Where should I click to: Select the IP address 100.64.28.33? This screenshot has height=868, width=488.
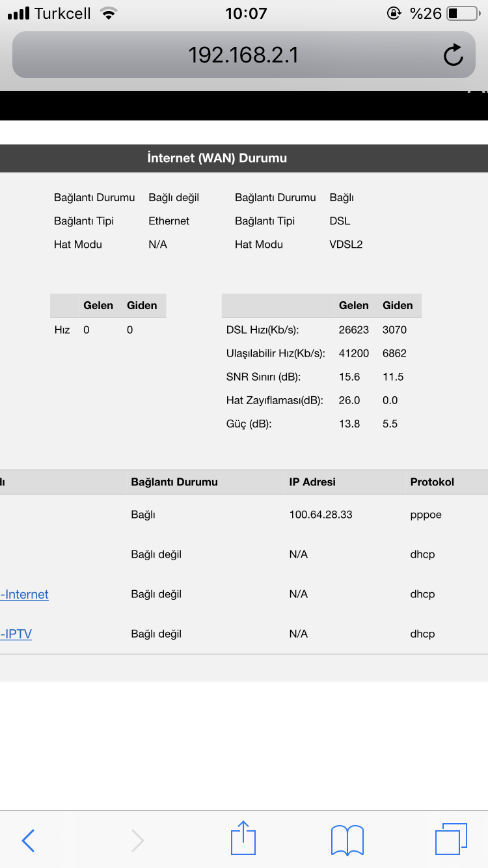click(321, 515)
